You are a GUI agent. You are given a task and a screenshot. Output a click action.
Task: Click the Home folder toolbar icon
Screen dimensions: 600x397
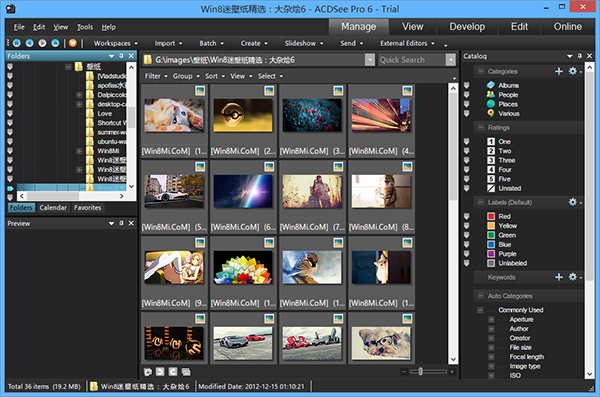[17, 43]
